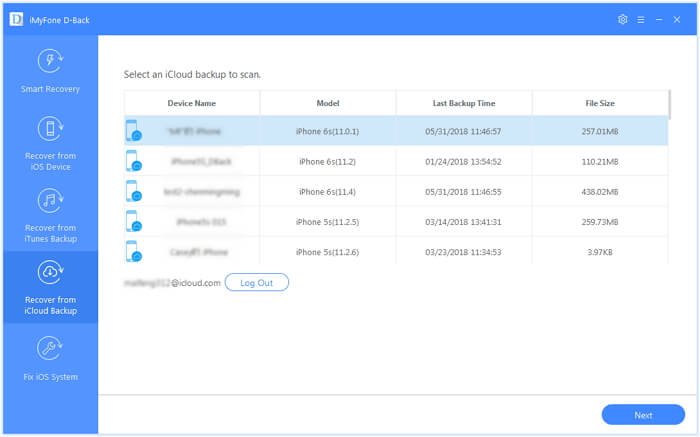The height and width of the screenshot is (437, 700).
Task: Click file size 259.73MB
Action: (600, 222)
